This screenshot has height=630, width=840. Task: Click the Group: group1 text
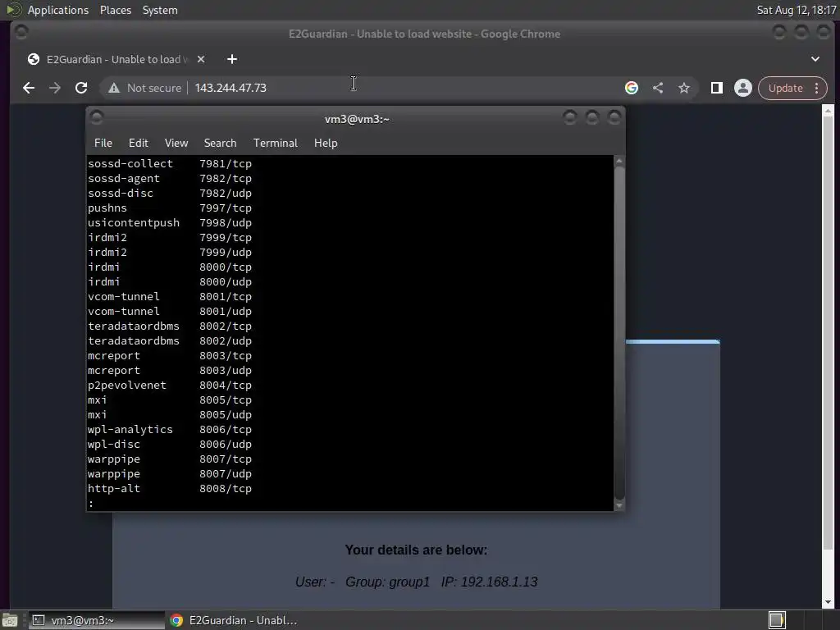(x=387, y=582)
